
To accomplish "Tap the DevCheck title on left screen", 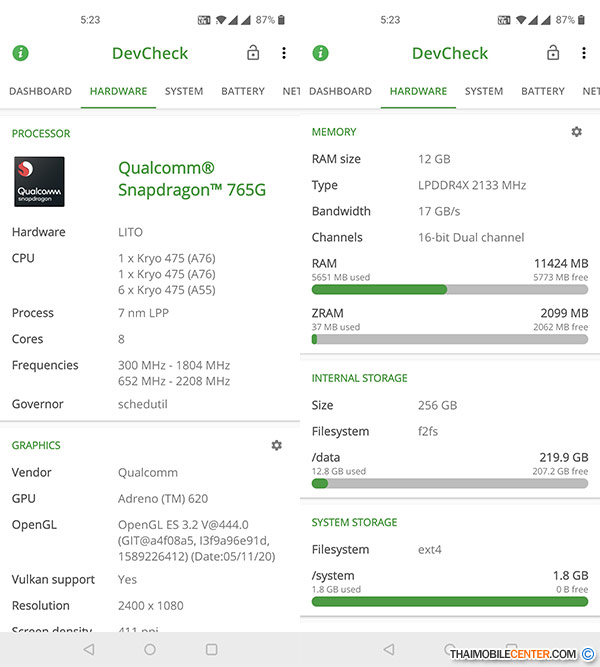I will click(x=150, y=53).
